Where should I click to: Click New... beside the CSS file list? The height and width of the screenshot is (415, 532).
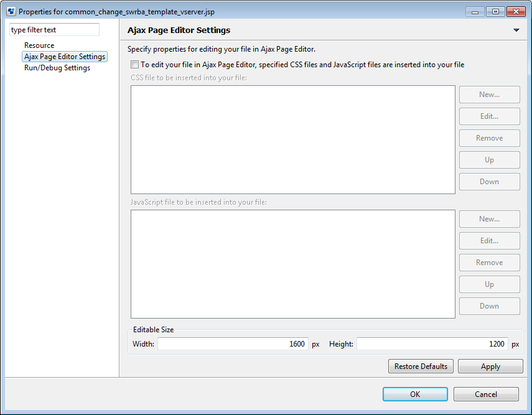click(489, 95)
